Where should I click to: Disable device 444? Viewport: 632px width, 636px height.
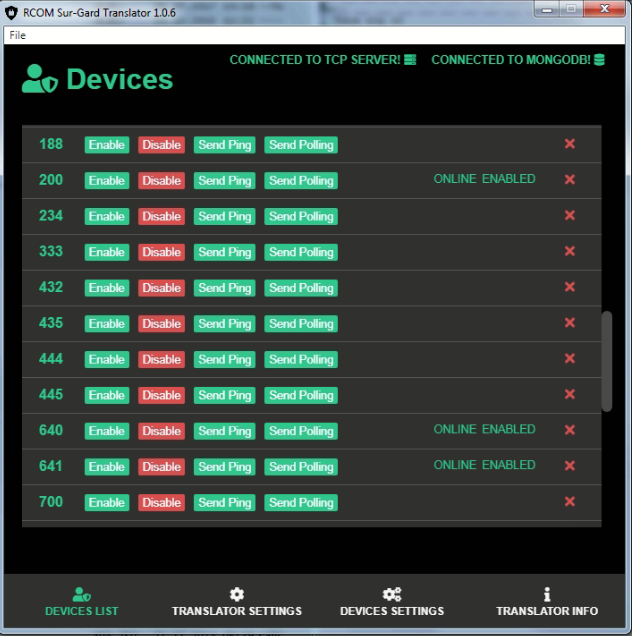(161, 359)
